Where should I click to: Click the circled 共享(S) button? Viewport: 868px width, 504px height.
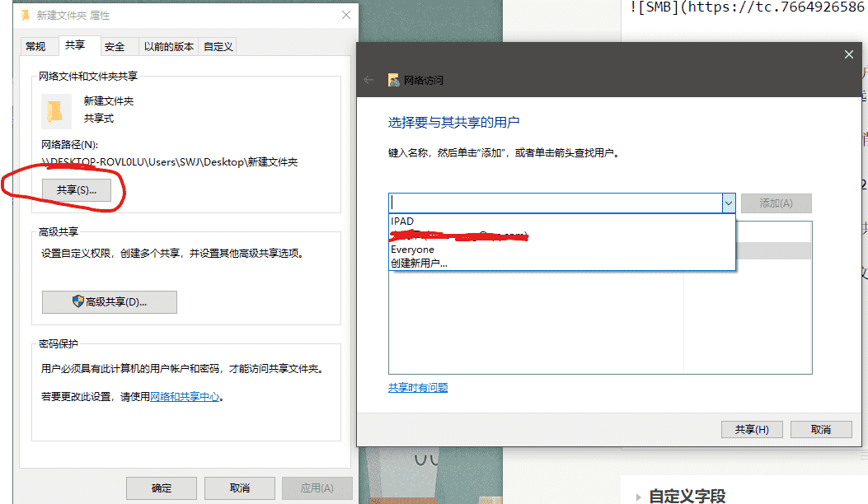77,189
